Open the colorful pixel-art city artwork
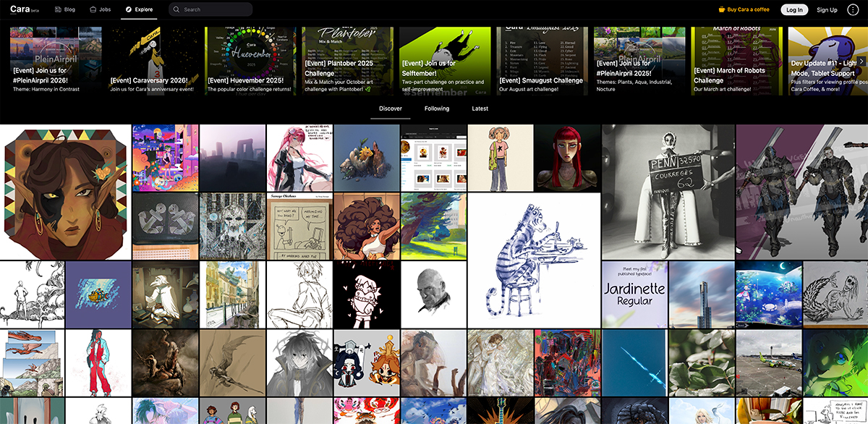The height and width of the screenshot is (424, 868). 165,157
